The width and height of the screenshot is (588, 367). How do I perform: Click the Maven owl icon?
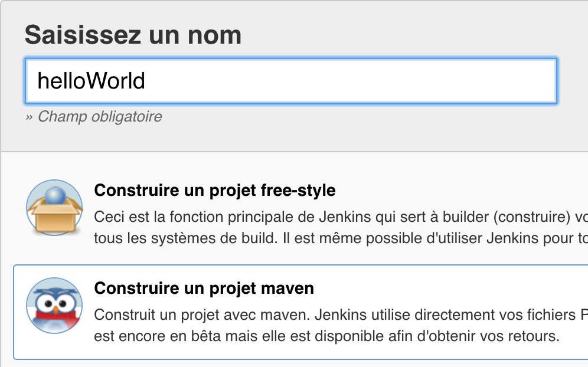point(54,306)
